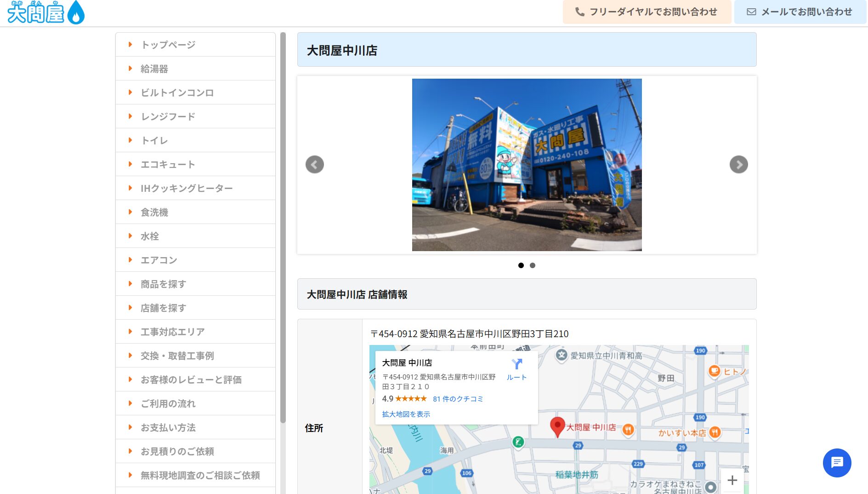Open トイレ sidebar menu item
The height and width of the screenshot is (494, 868).
pyautogui.click(x=195, y=140)
